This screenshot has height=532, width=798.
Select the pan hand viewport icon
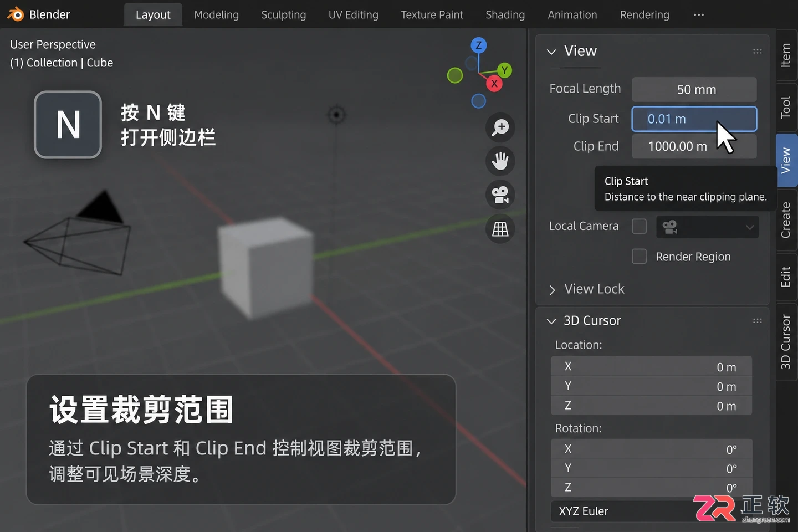[x=500, y=161]
